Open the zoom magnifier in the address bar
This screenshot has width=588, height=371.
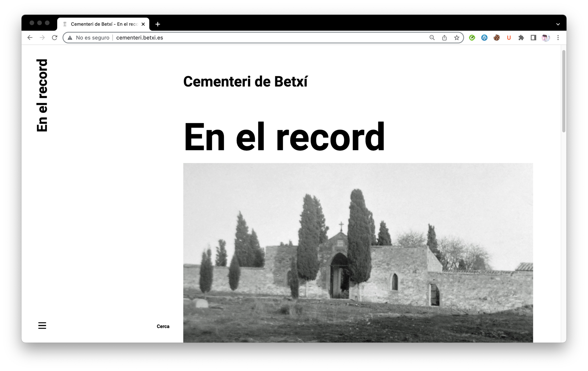pyautogui.click(x=432, y=38)
